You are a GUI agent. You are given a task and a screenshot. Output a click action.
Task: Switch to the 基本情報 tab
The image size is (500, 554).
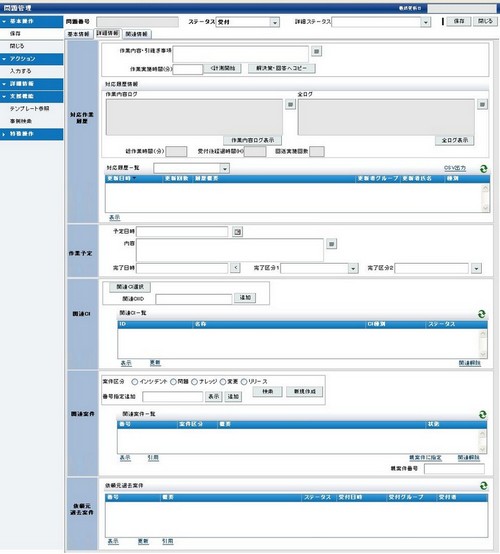[x=78, y=34]
